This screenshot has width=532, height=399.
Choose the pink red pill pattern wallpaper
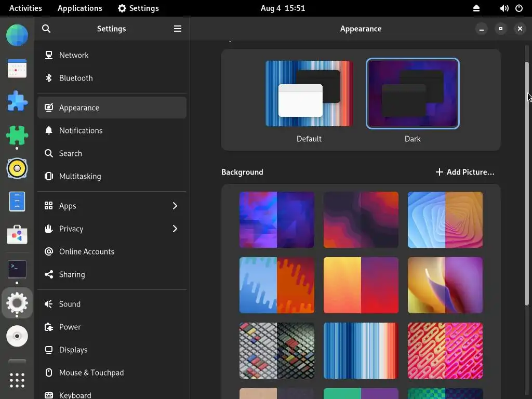pos(445,351)
